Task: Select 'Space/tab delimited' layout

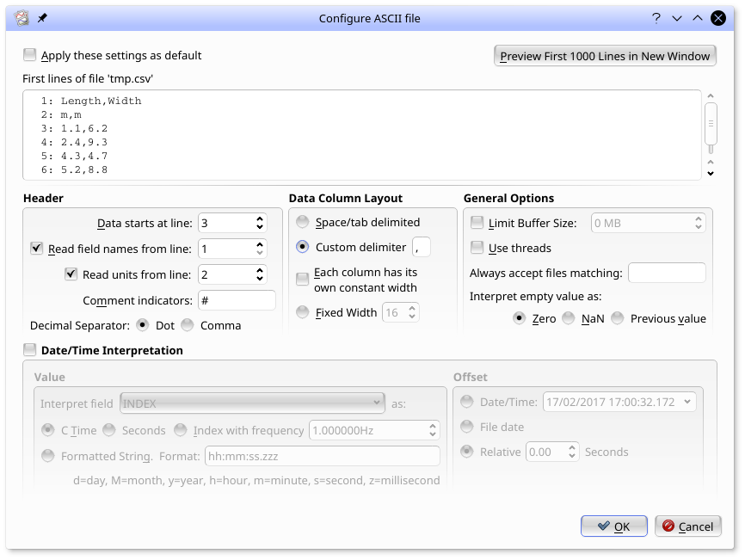Action: tap(303, 222)
